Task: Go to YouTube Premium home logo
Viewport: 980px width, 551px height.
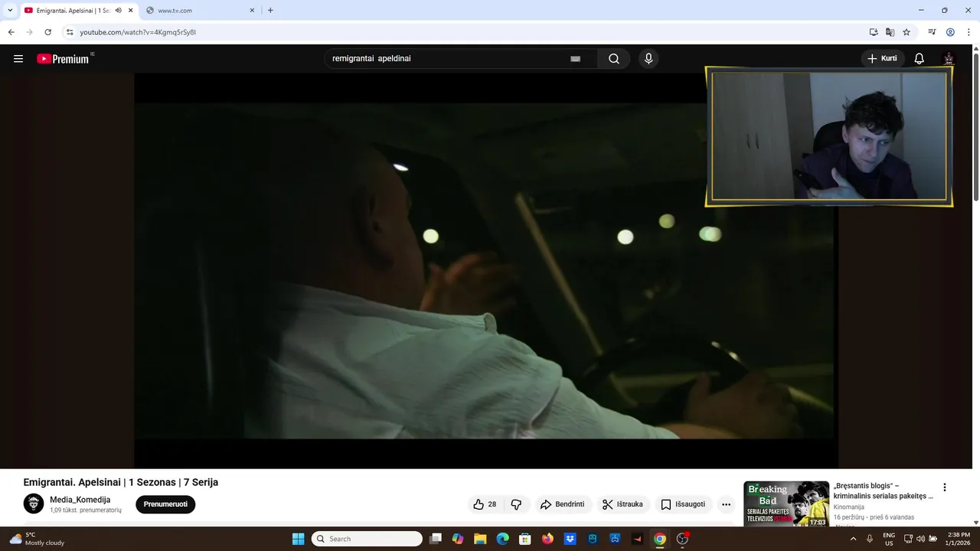Action: point(64,59)
